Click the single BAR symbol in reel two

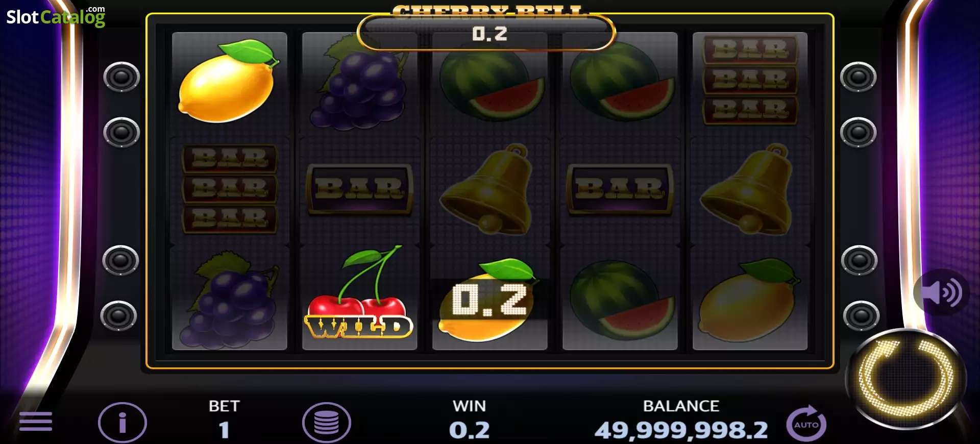360,189
